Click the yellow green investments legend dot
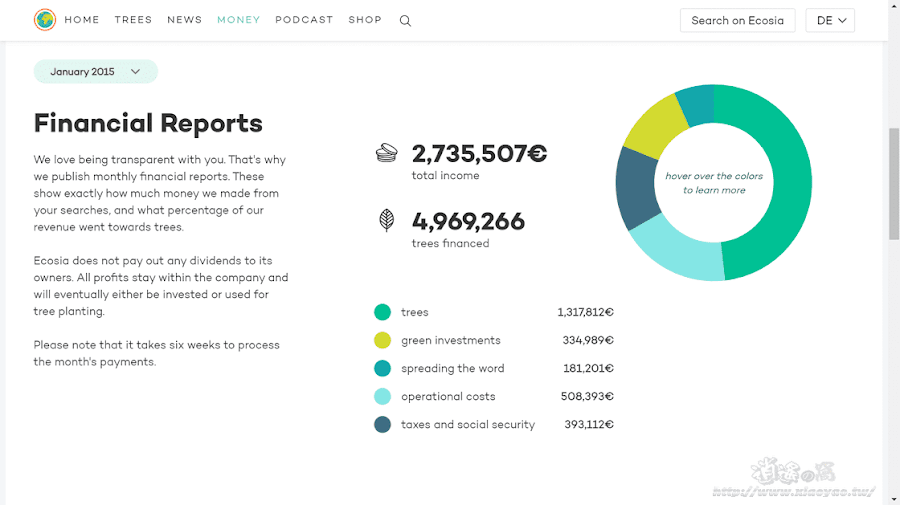The image size is (900, 505). tap(382, 340)
